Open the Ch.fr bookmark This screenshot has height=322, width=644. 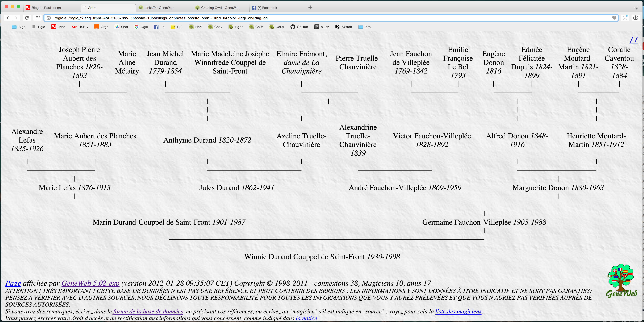(256, 27)
